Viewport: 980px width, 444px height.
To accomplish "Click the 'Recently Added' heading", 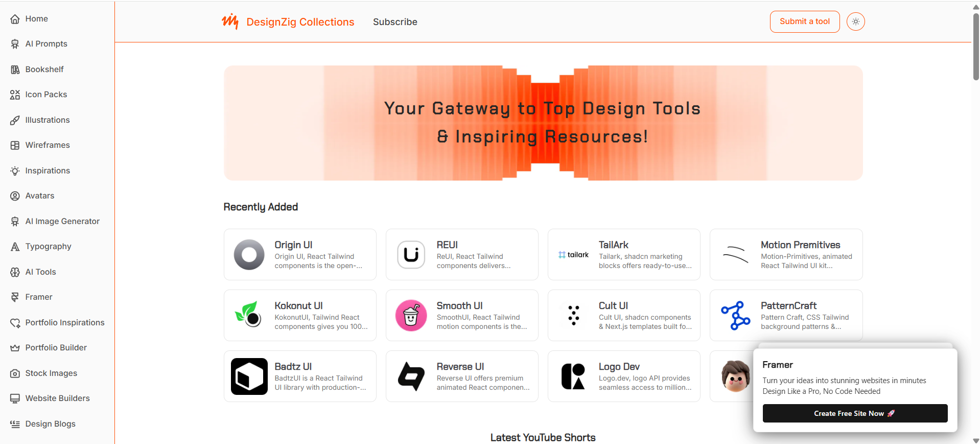I will [x=261, y=207].
